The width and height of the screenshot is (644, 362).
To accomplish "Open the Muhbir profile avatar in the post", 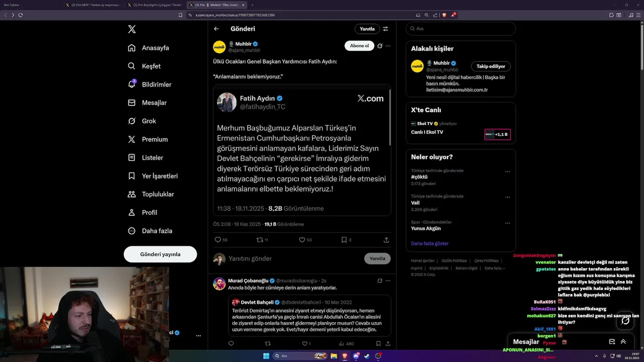I will pos(219,47).
